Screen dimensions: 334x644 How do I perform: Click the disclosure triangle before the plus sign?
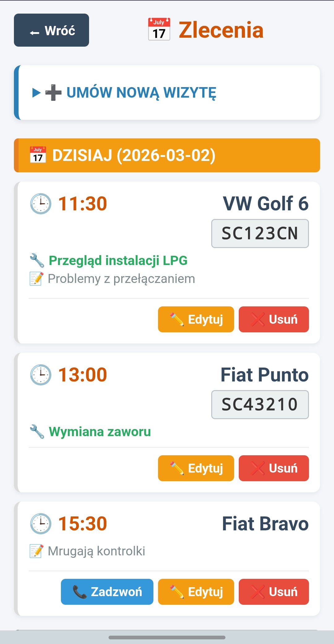pos(36,92)
